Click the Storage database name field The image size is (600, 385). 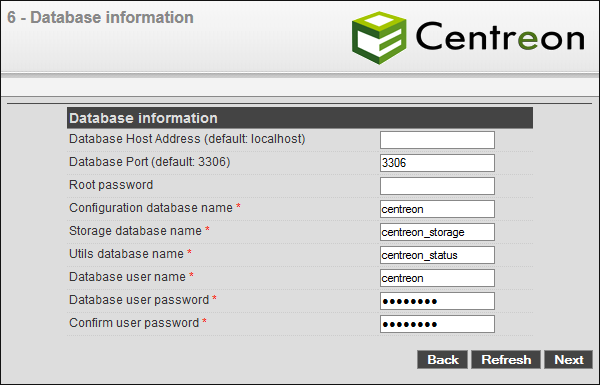(x=437, y=232)
